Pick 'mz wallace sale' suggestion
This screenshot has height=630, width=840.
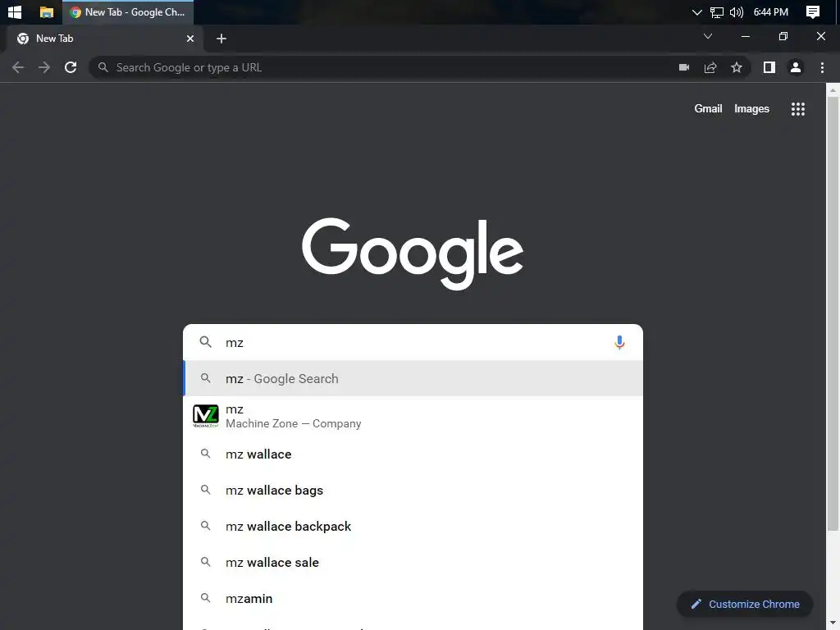click(413, 563)
